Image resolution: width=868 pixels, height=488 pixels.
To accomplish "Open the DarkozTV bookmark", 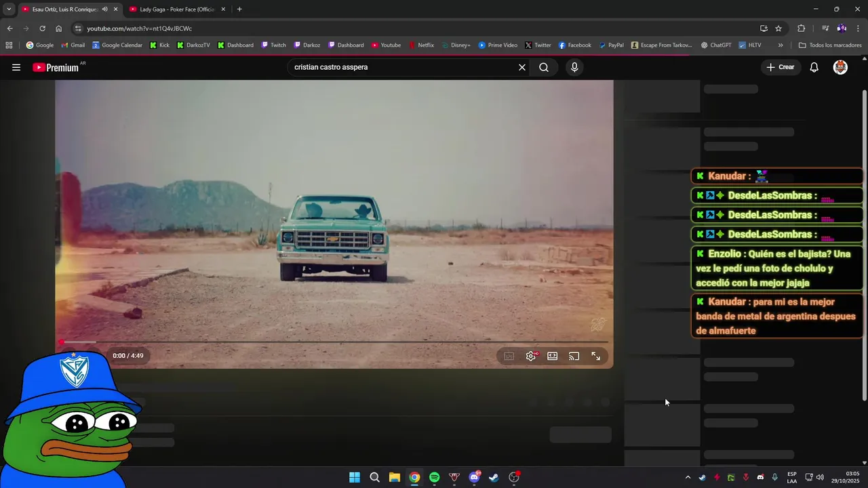I will click(x=193, y=45).
